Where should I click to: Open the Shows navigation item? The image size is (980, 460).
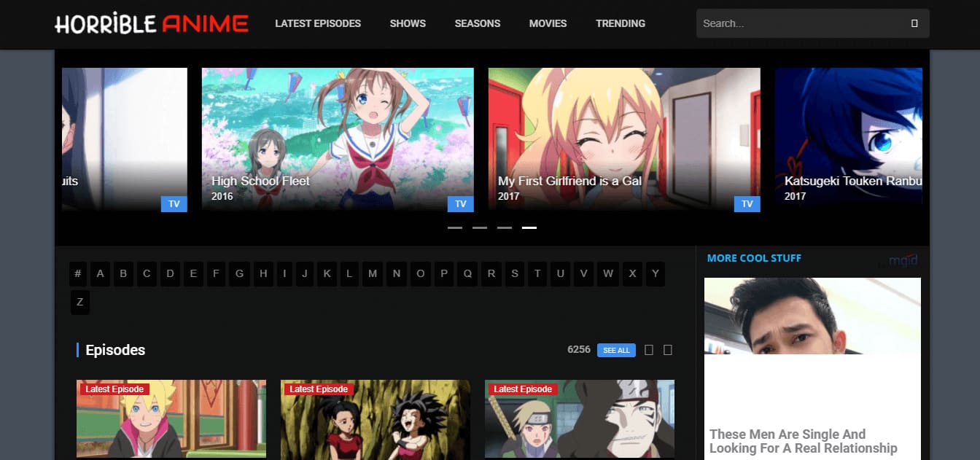[408, 23]
